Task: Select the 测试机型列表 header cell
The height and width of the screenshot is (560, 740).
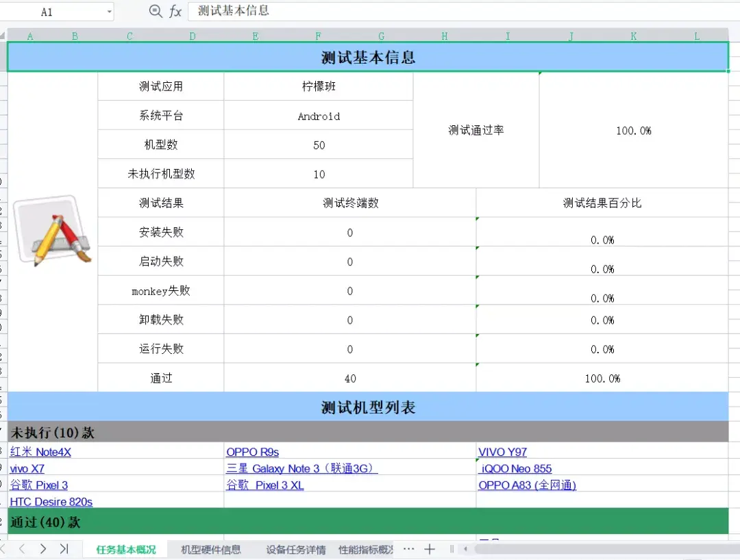Action: [x=368, y=407]
